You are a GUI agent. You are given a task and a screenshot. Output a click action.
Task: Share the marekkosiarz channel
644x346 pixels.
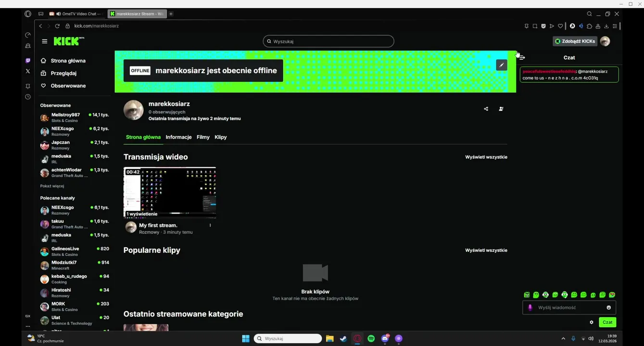486,109
